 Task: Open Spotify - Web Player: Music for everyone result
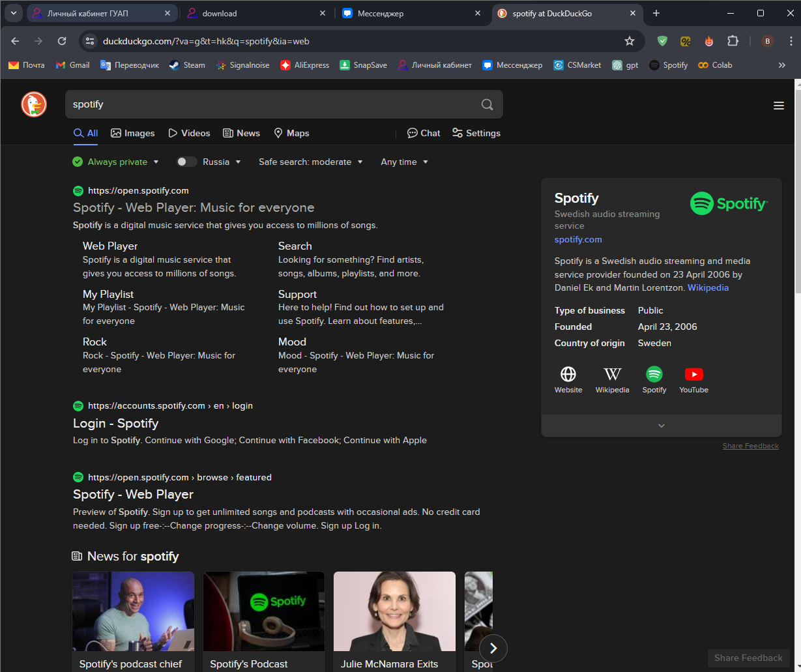tap(194, 207)
